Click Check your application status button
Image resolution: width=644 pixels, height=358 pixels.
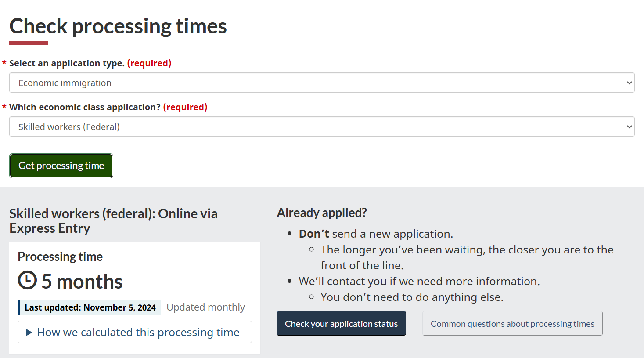[x=341, y=324]
